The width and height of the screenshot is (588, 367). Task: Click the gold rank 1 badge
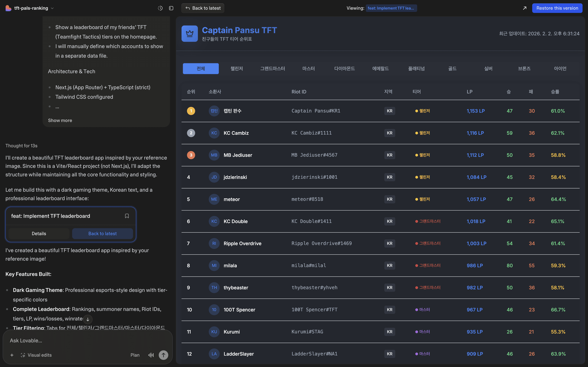pyautogui.click(x=191, y=111)
